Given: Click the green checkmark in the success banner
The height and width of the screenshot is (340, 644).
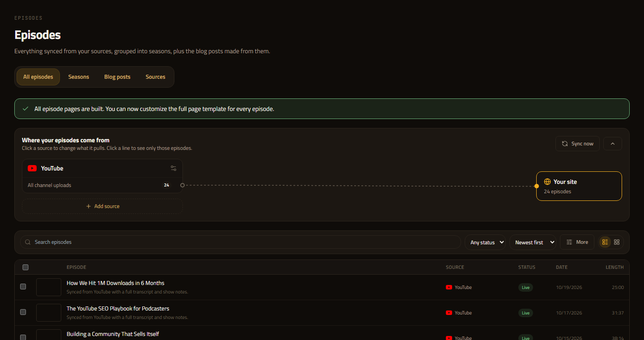Looking at the screenshot, I should [x=25, y=109].
